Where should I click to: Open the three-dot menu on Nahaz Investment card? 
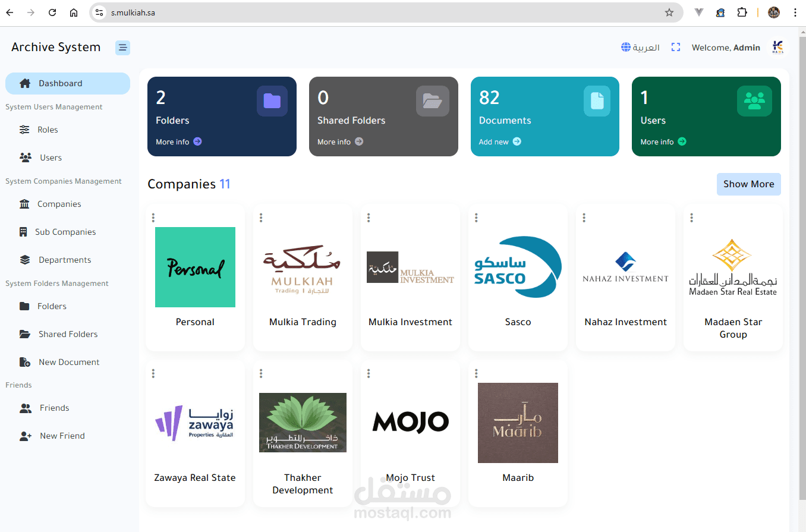click(584, 218)
